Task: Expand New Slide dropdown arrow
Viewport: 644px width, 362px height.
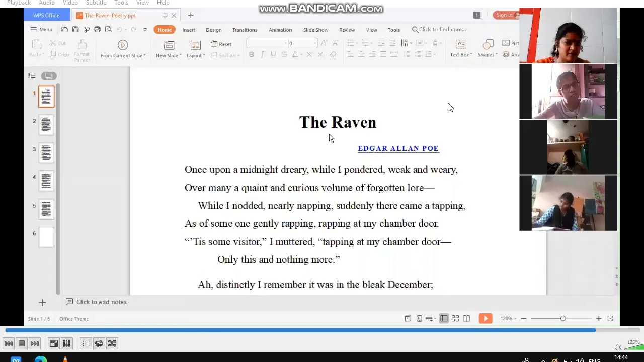Action: (x=180, y=56)
